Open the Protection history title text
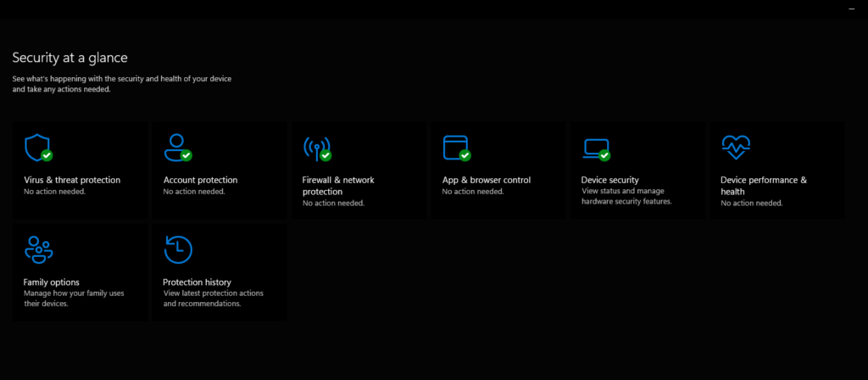Viewport: 868px width, 380px height. 197,282
